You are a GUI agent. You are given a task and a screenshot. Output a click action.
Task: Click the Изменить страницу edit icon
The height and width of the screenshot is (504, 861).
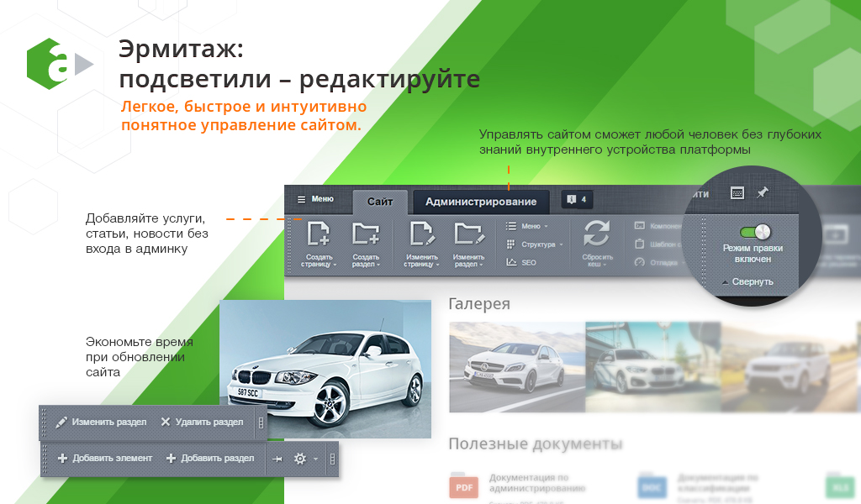click(x=420, y=234)
